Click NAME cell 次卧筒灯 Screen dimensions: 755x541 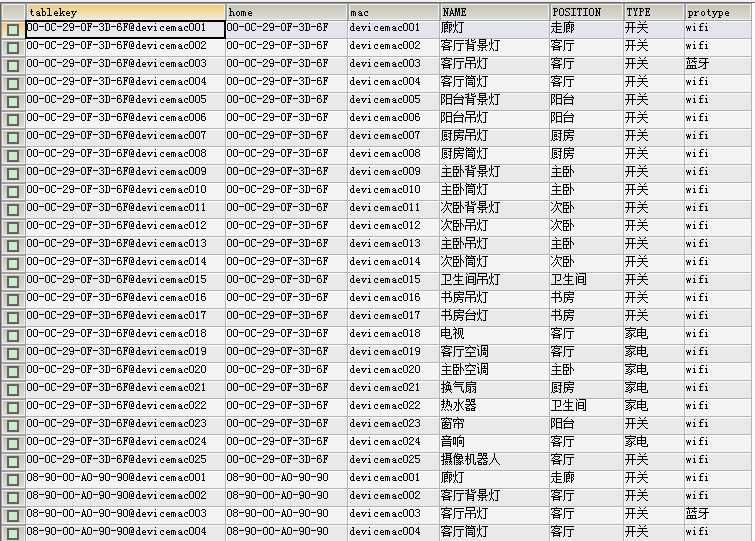click(494, 261)
